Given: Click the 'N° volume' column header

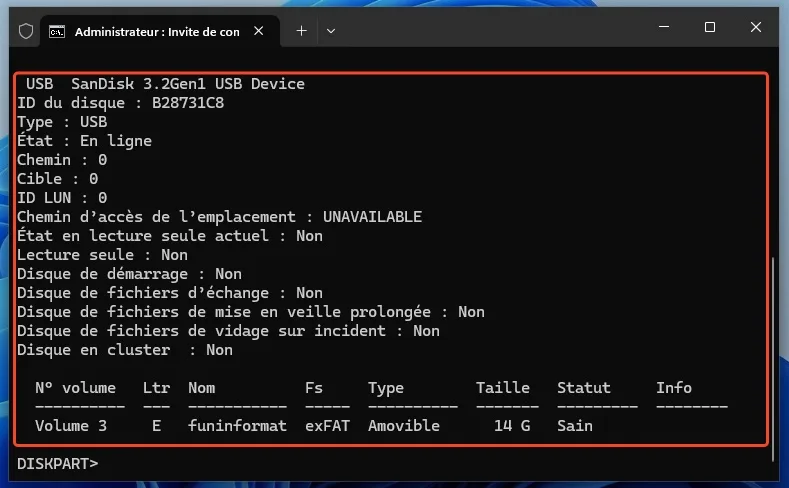Looking at the screenshot, I should [75, 388].
